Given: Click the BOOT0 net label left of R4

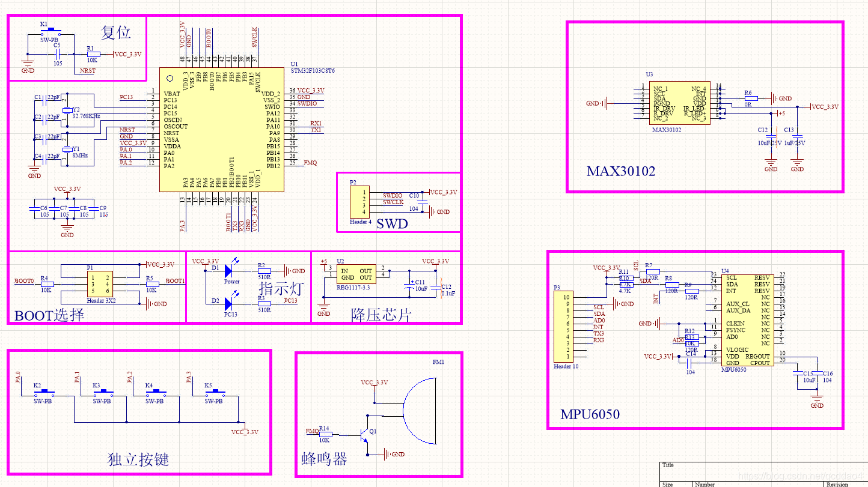Looking at the screenshot, I should 24,281.
